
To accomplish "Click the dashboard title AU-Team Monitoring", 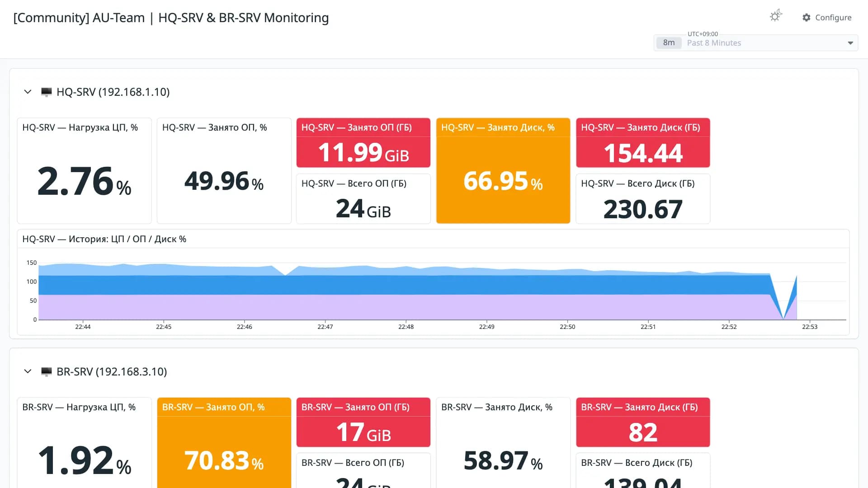I will (x=171, y=18).
